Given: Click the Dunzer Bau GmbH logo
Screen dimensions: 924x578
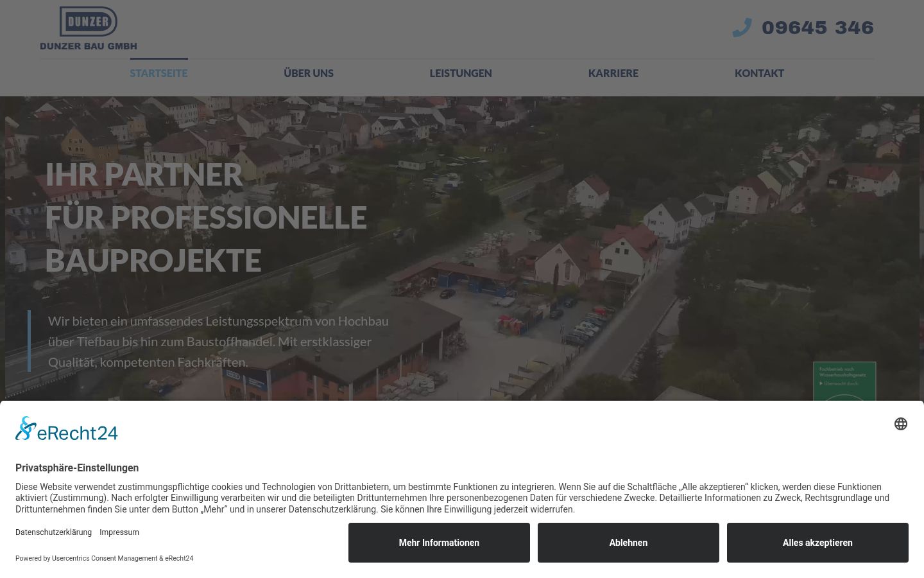Looking at the screenshot, I should point(89,28).
